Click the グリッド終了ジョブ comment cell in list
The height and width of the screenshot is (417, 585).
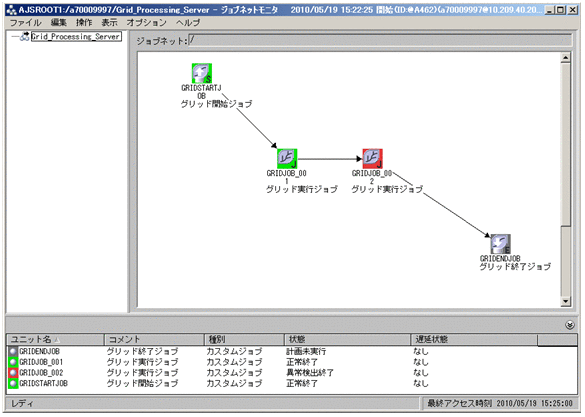click(143, 351)
